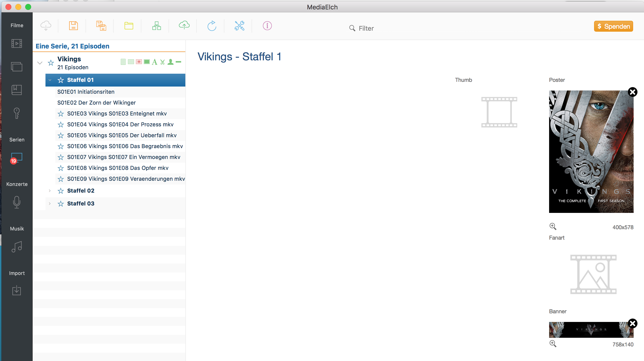Click the green scissors icon in Vikings row
This screenshot has width=644, height=361.
pos(163,62)
